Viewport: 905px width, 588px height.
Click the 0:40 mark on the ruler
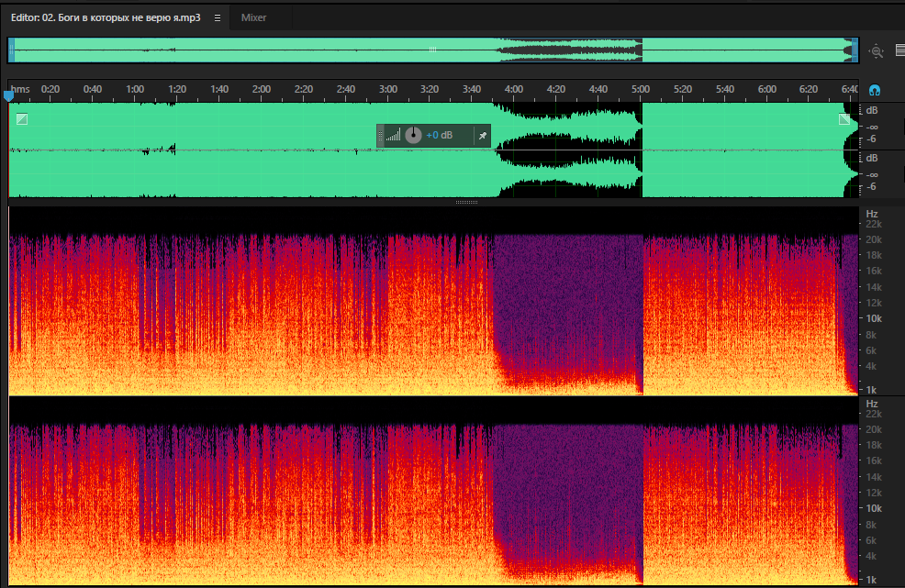pyautogui.click(x=93, y=89)
